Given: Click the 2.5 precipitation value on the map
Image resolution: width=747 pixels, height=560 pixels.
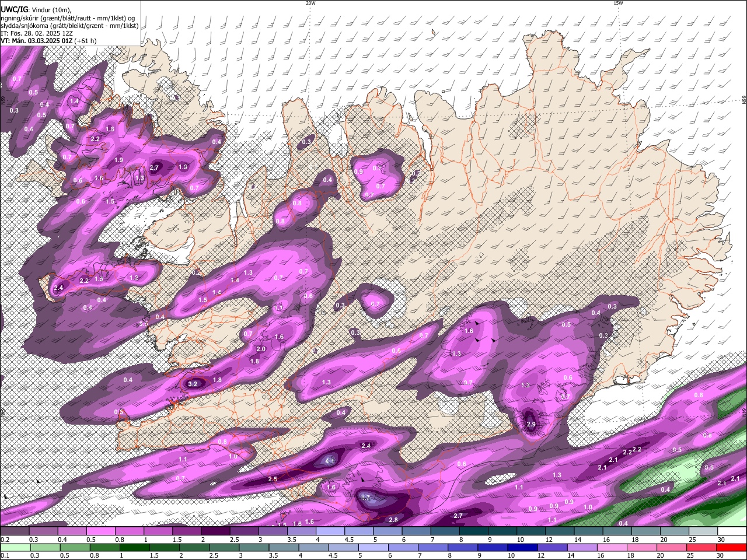Looking at the screenshot, I should pos(273,479).
